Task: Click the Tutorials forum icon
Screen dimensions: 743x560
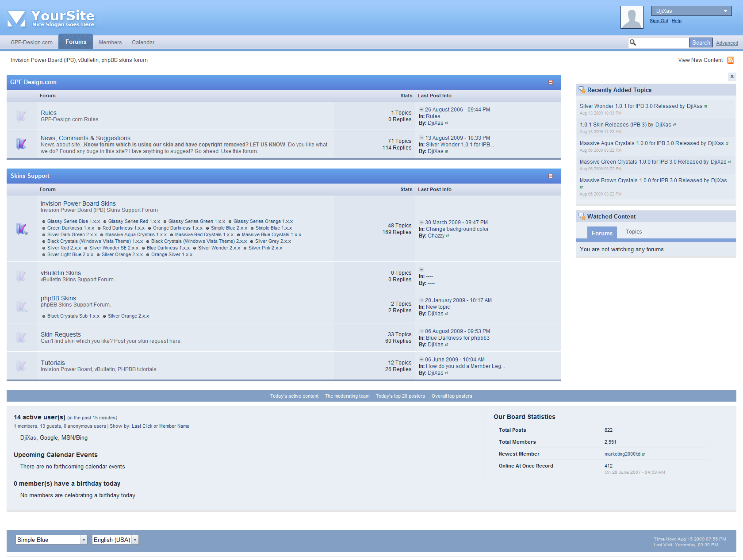Action: pos(21,365)
